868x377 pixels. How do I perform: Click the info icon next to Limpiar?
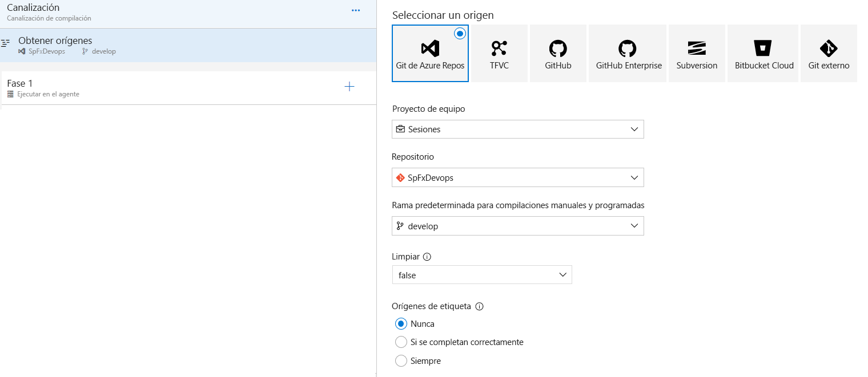click(427, 257)
